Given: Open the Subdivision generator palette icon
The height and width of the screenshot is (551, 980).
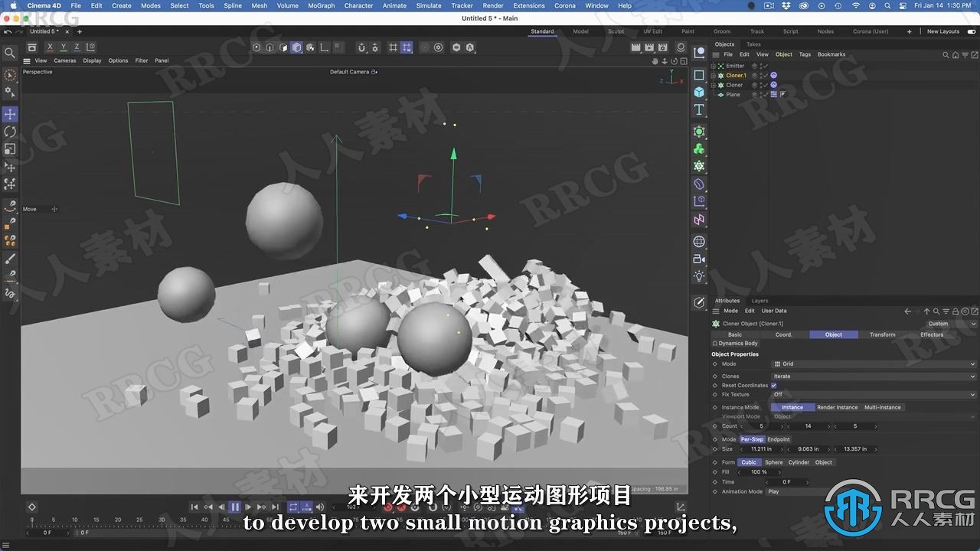Looking at the screenshot, I should click(x=699, y=132).
